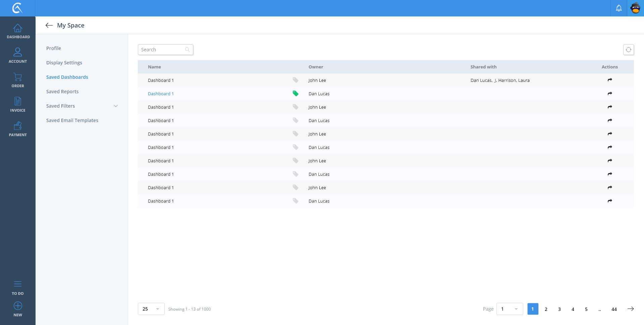Expand the Saved Filters submenu
644x325 pixels.
116,106
